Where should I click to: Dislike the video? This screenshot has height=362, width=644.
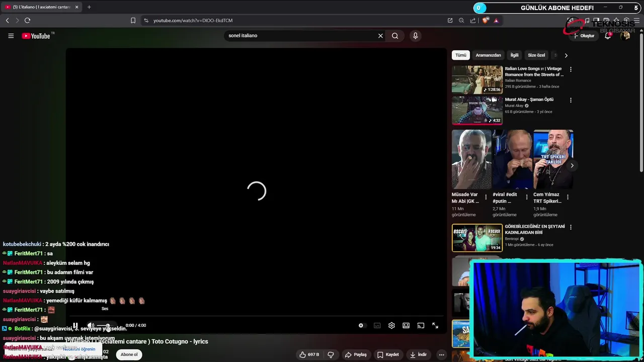point(331,354)
